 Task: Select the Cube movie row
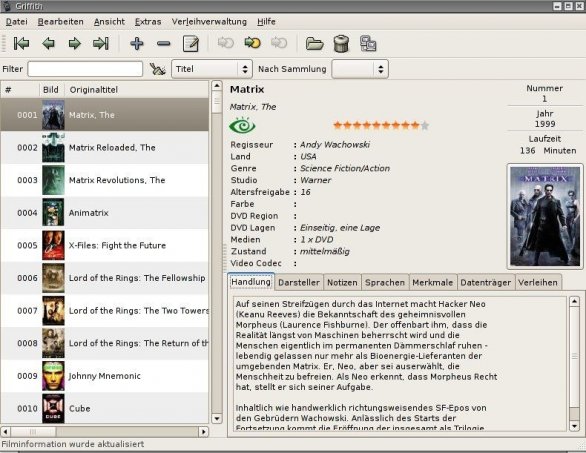click(104, 408)
